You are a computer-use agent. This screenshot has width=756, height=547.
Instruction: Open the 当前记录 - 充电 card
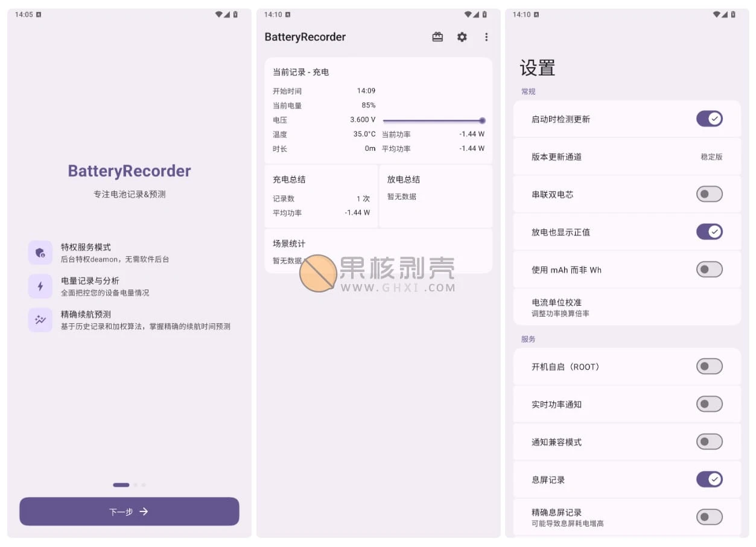(x=378, y=110)
